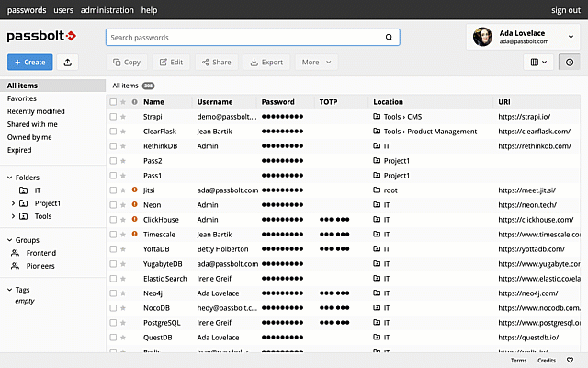Click the heart icon in the footer

click(x=570, y=360)
